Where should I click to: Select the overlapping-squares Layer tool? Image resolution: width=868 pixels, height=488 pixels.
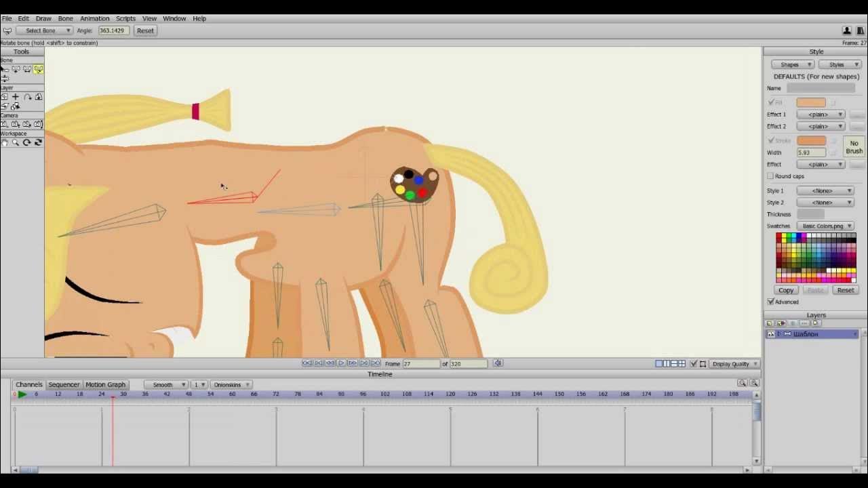16,106
